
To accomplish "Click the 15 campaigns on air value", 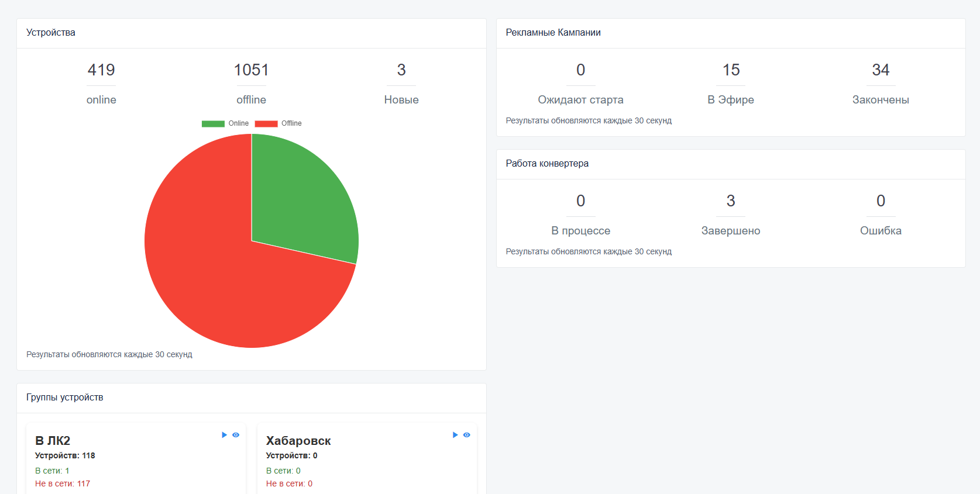I will click(x=731, y=70).
